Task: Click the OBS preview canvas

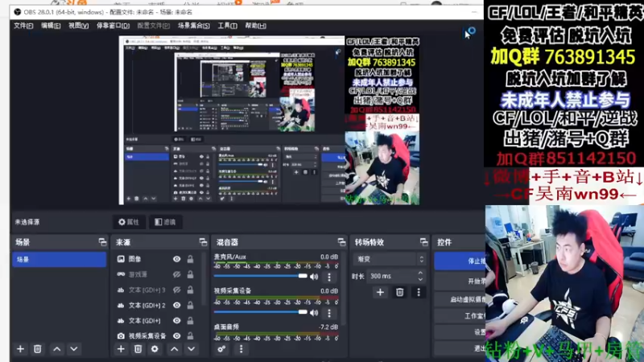Action: [x=270, y=120]
